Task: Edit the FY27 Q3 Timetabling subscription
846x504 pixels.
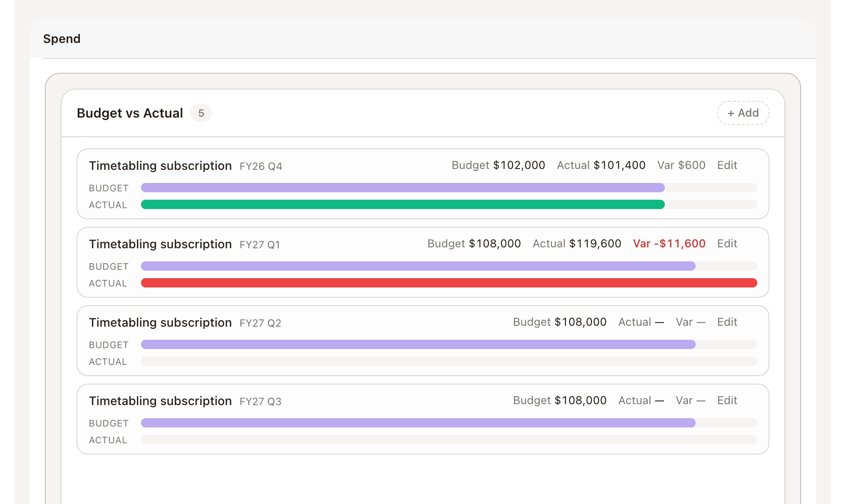Action: pos(727,400)
